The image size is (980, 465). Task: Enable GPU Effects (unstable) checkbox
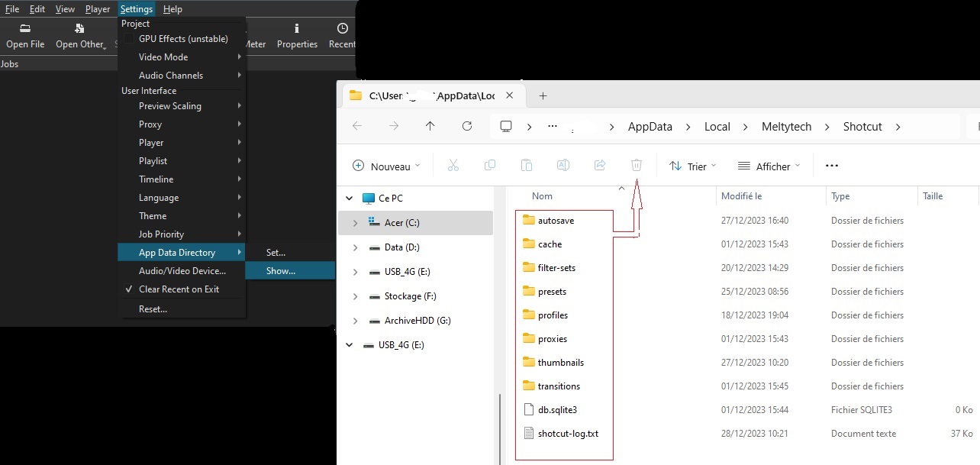pos(129,39)
